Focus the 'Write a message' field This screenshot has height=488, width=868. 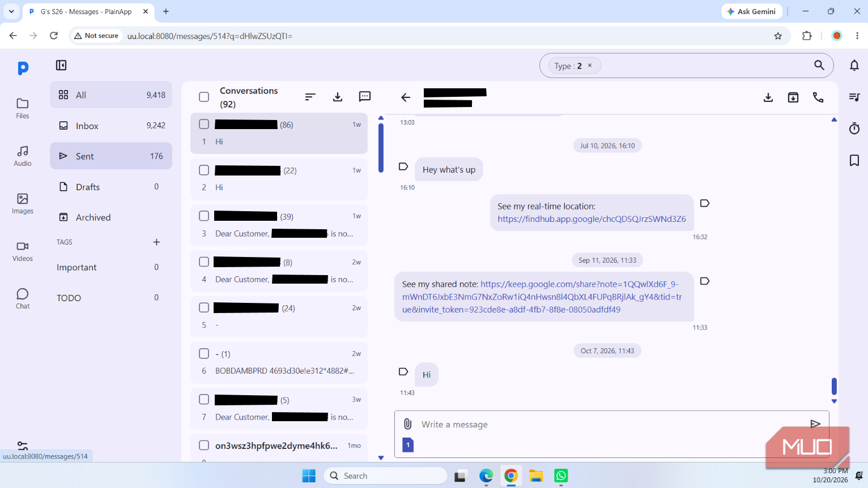[x=612, y=424]
